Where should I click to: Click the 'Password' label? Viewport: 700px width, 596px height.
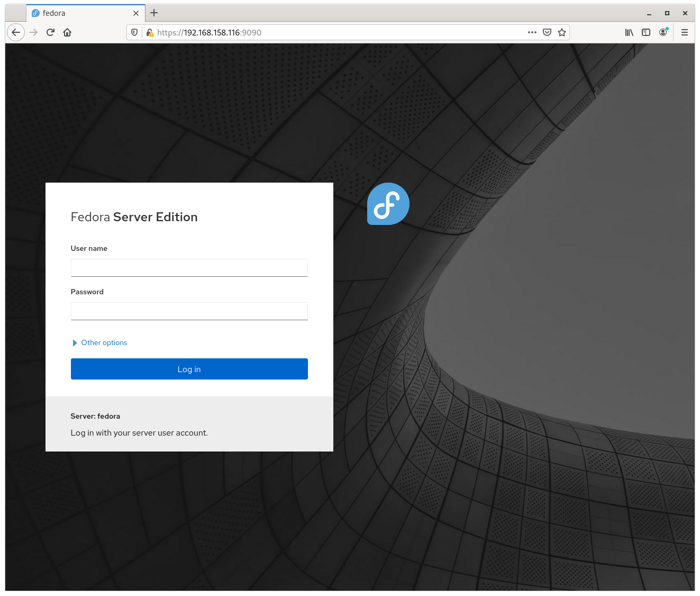pyautogui.click(x=87, y=292)
